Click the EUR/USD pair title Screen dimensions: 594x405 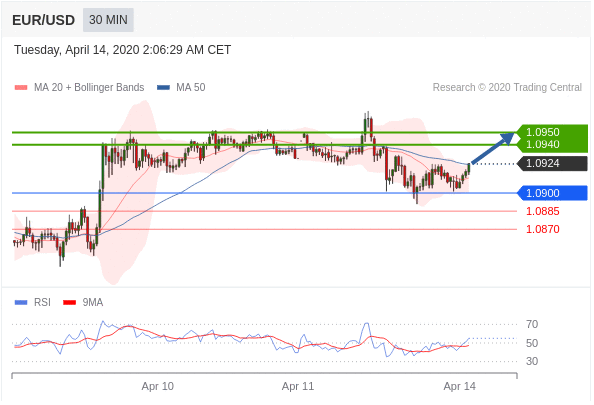(44, 20)
